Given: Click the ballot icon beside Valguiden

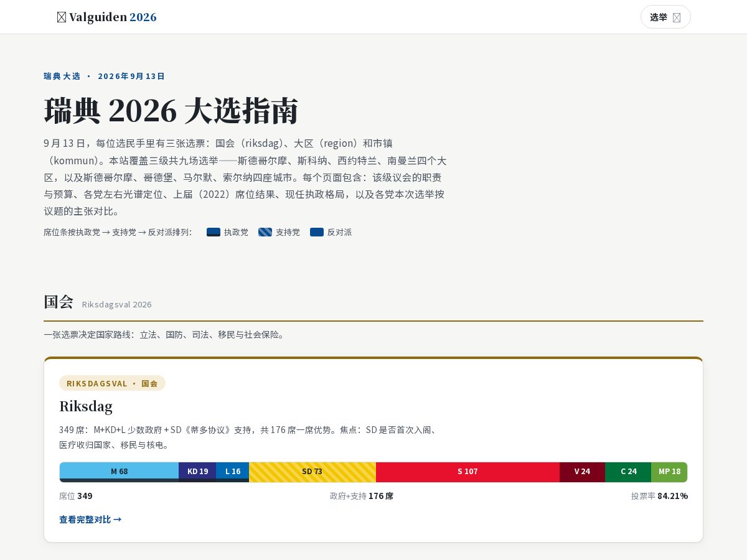Looking at the screenshot, I should click(62, 17).
